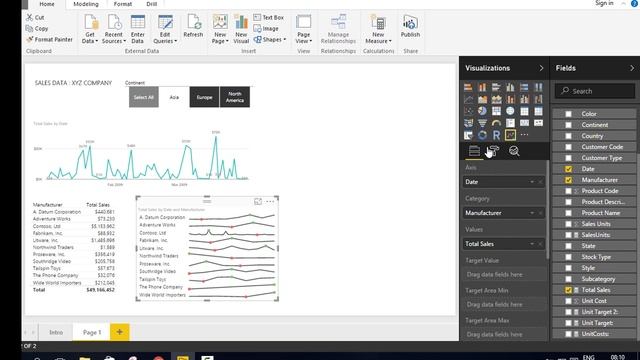The width and height of the screenshot is (640, 360).
Task: Filter slicer by North America
Action: coord(235,97)
